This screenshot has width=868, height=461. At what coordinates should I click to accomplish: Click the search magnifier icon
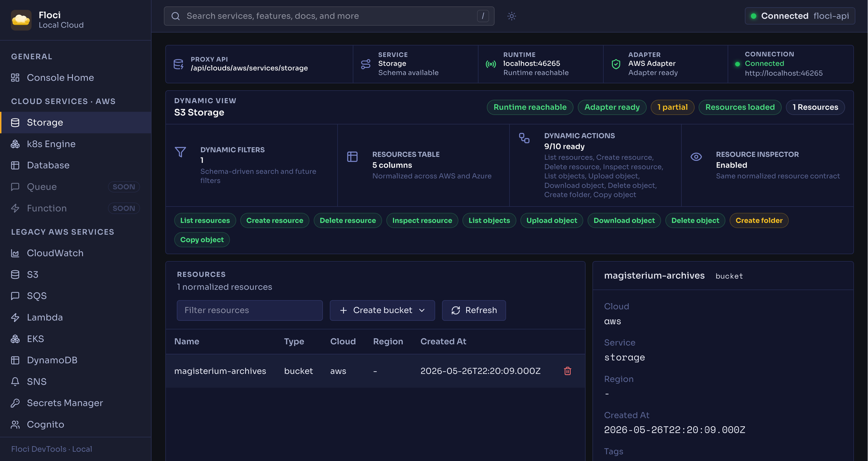point(175,16)
